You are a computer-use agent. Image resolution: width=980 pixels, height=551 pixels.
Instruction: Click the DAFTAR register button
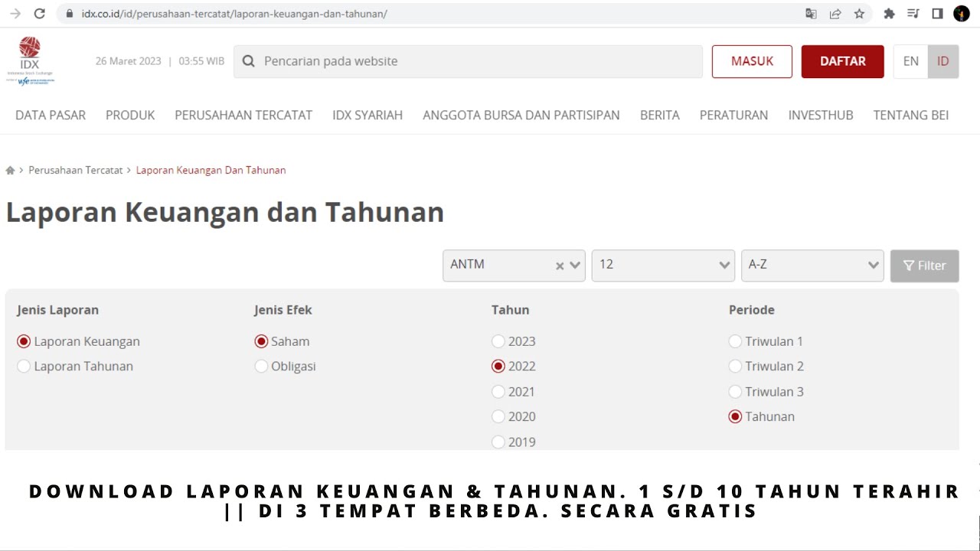coord(843,61)
